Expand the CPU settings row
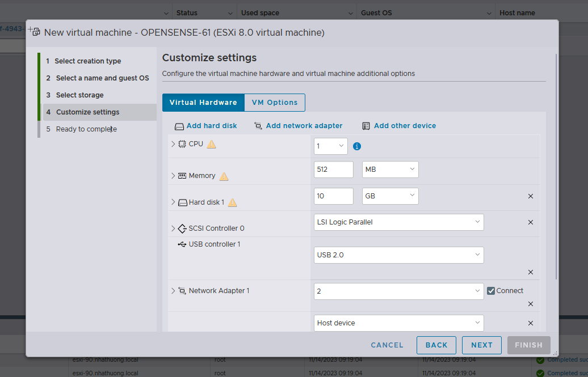 pyautogui.click(x=174, y=144)
